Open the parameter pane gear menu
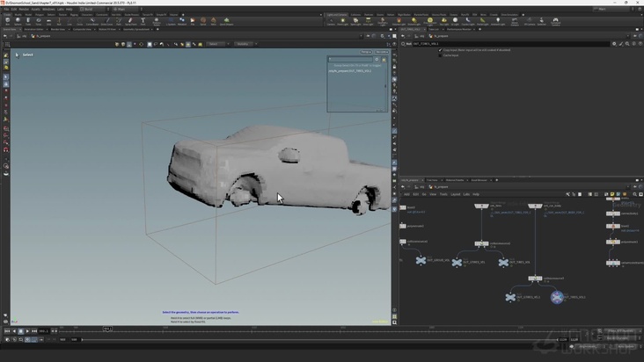 (x=614, y=44)
